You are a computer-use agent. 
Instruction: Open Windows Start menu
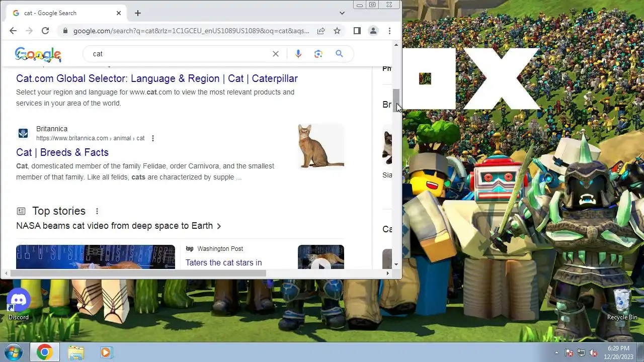point(14,352)
